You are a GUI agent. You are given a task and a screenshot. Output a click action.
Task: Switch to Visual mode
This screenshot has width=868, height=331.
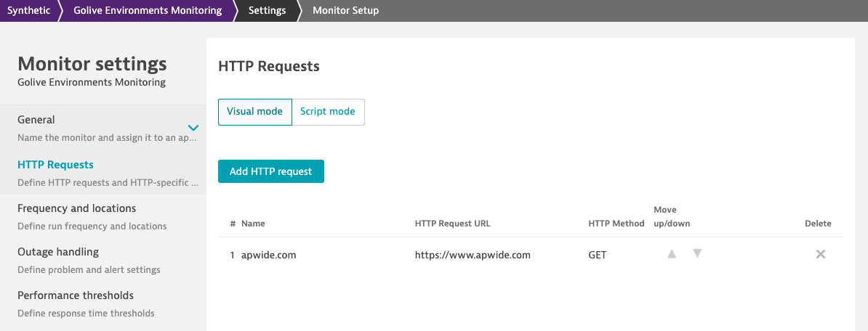click(254, 112)
